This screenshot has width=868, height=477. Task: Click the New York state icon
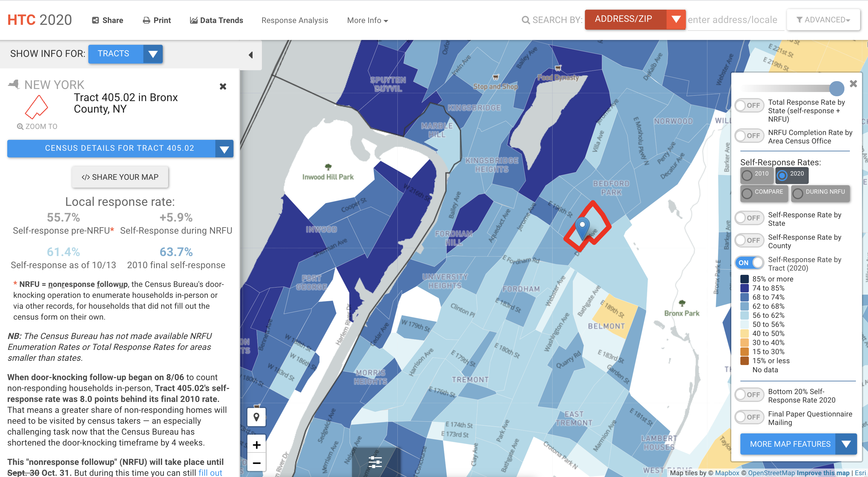(x=14, y=84)
